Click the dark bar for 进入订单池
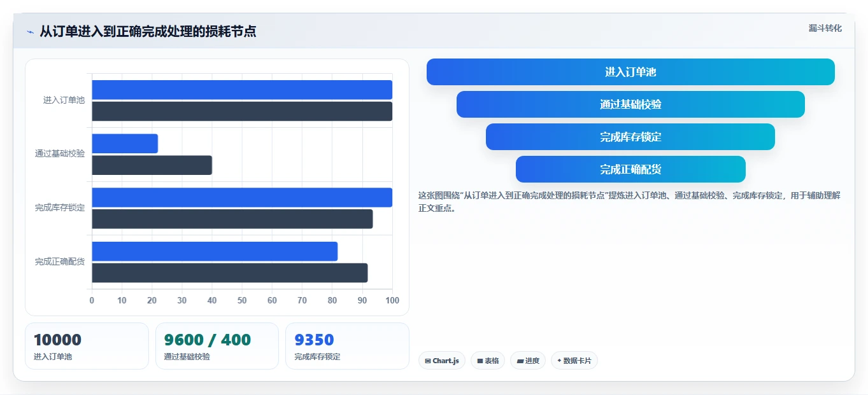The width and height of the screenshot is (868, 395). click(x=242, y=111)
